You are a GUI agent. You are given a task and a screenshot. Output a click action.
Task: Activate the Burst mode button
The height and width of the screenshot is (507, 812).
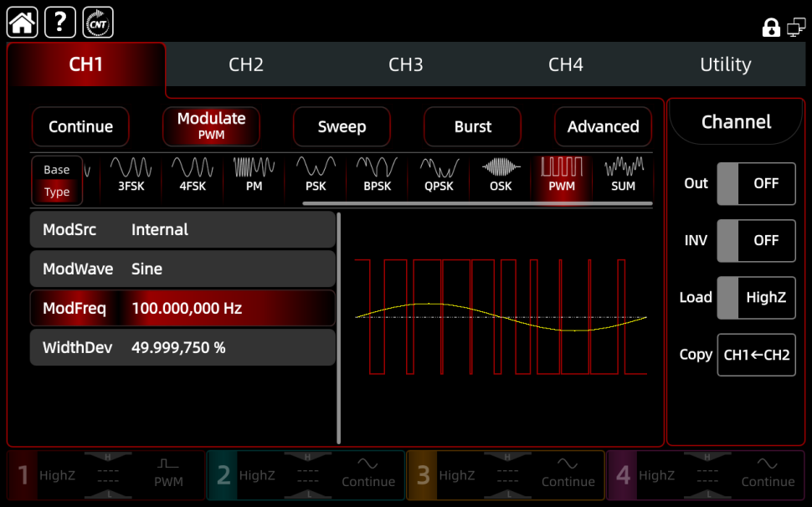coord(472,126)
